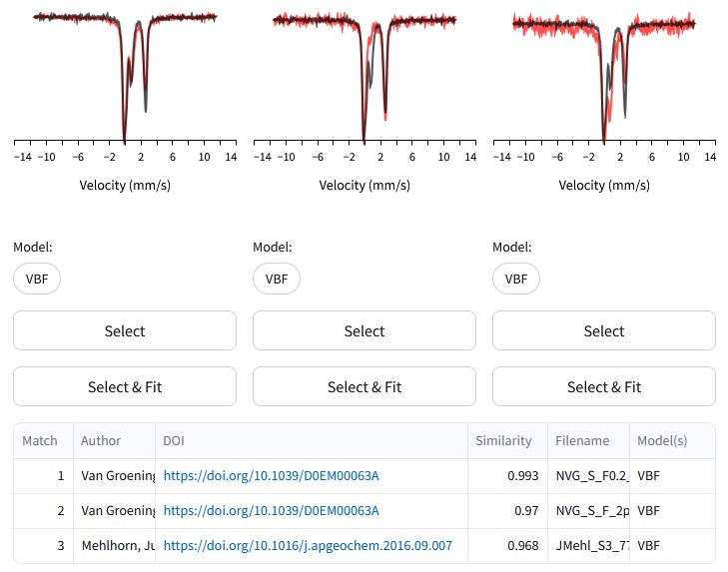Click Select button under first spectrum
The image size is (728, 572).
coord(125,330)
